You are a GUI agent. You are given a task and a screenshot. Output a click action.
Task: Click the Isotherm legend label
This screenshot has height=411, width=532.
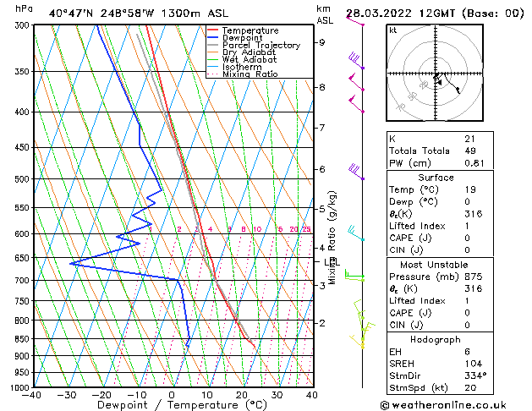[242, 67]
